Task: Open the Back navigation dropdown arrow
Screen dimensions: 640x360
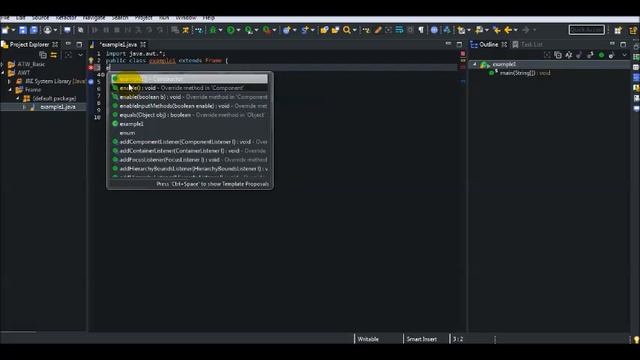Action: [x=516, y=30]
